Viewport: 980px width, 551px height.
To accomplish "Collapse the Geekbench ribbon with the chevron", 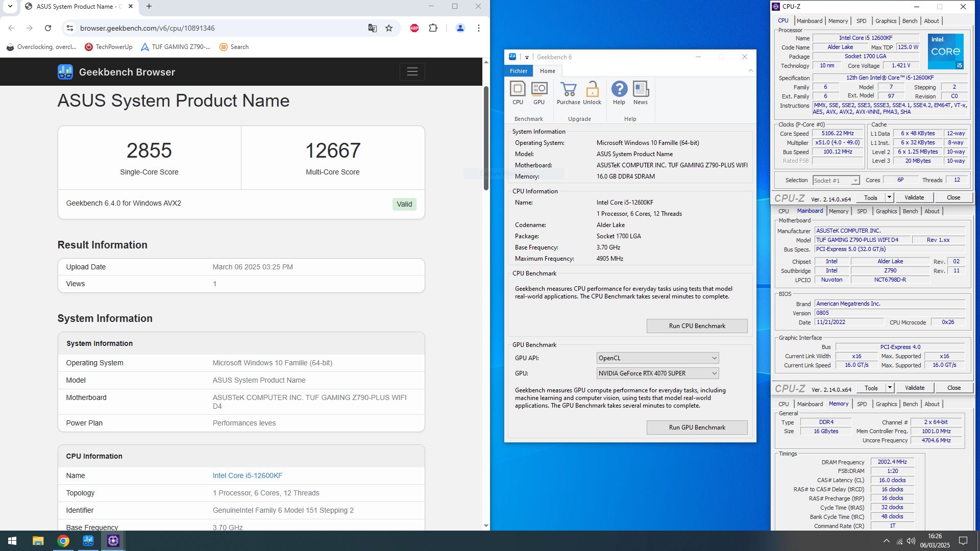I will coord(750,71).
